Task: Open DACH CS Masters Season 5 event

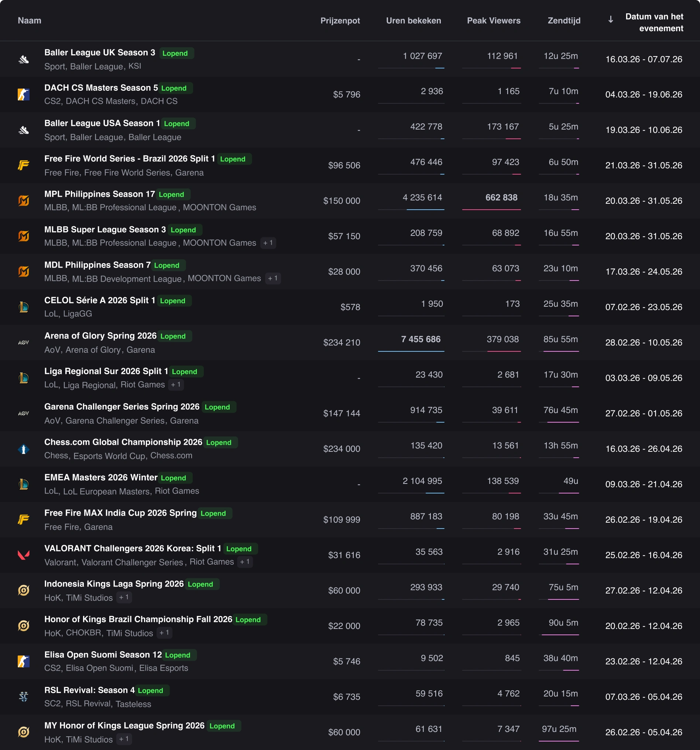Action: coord(101,87)
